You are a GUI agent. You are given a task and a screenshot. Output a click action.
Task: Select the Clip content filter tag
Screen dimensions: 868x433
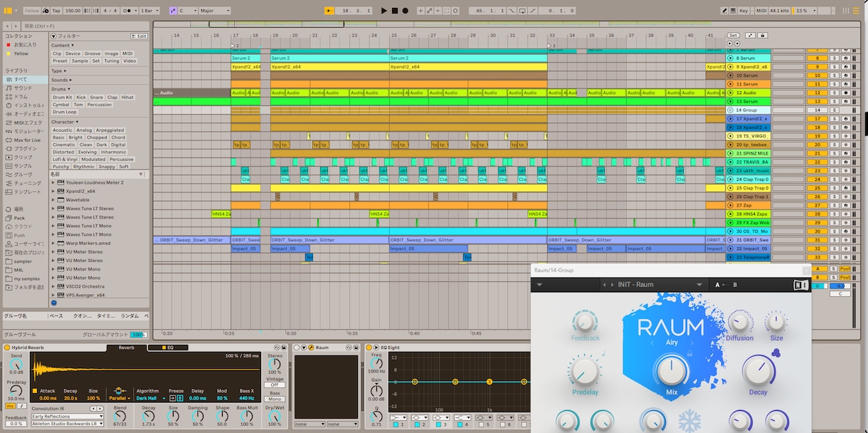coord(57,53)
